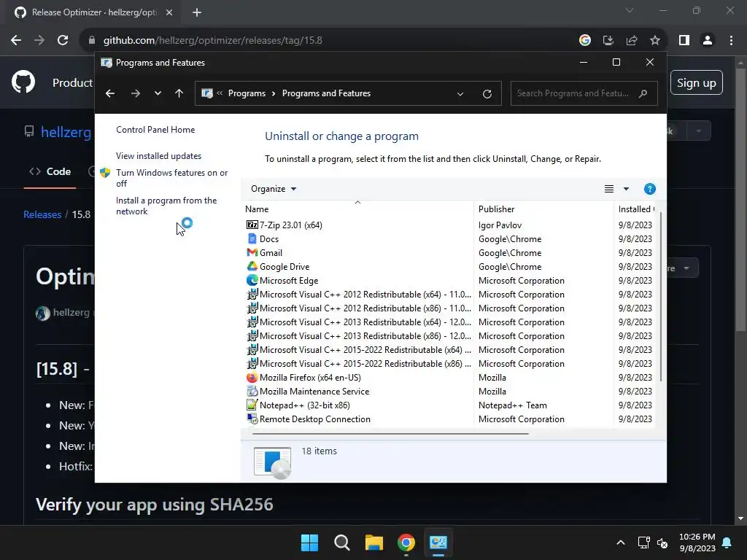Open the notifications bell in the taskbar

pos(727,542)
